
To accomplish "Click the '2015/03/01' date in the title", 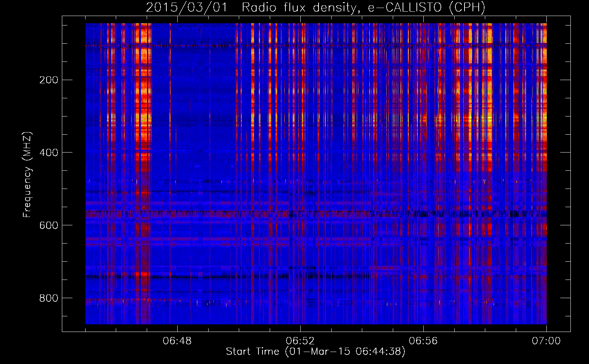I will (187, 7).
